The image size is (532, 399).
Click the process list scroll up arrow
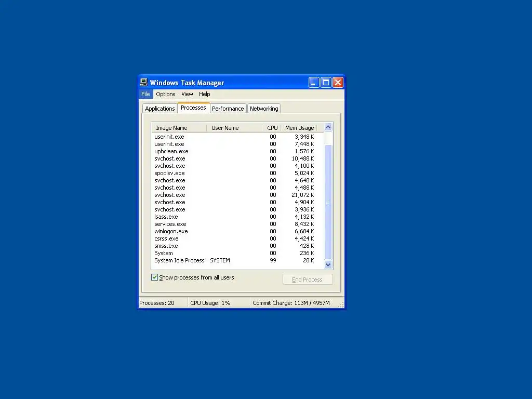328,127
